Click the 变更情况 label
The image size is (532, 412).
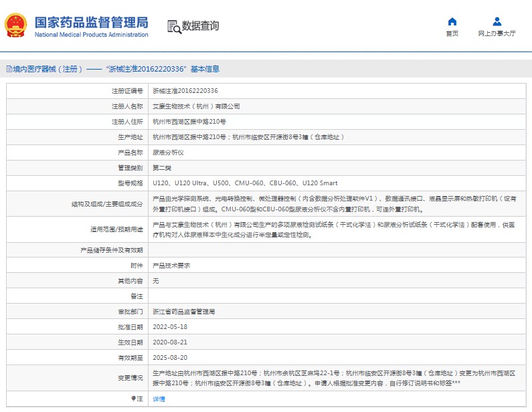pos(130,378)
